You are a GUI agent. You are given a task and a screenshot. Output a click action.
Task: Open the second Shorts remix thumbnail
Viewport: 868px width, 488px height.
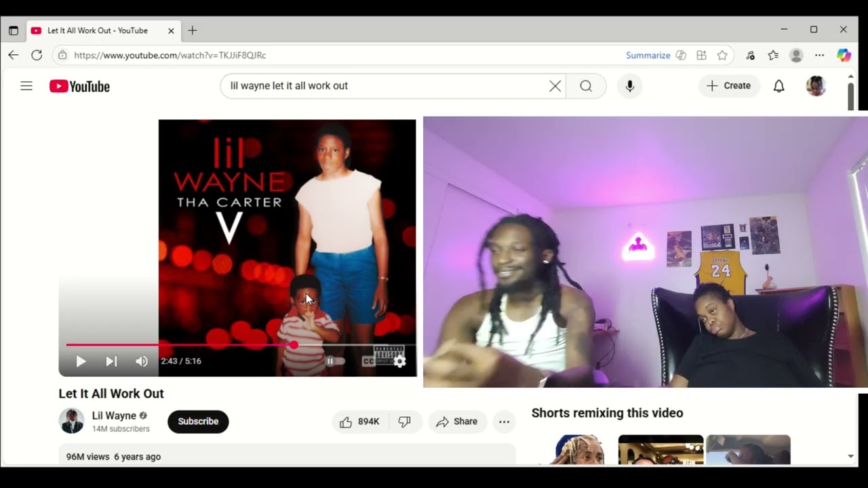pos(661,449)
